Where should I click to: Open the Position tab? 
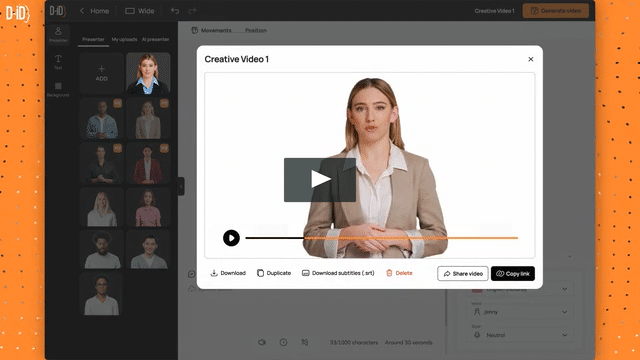(x=256, y=30)
